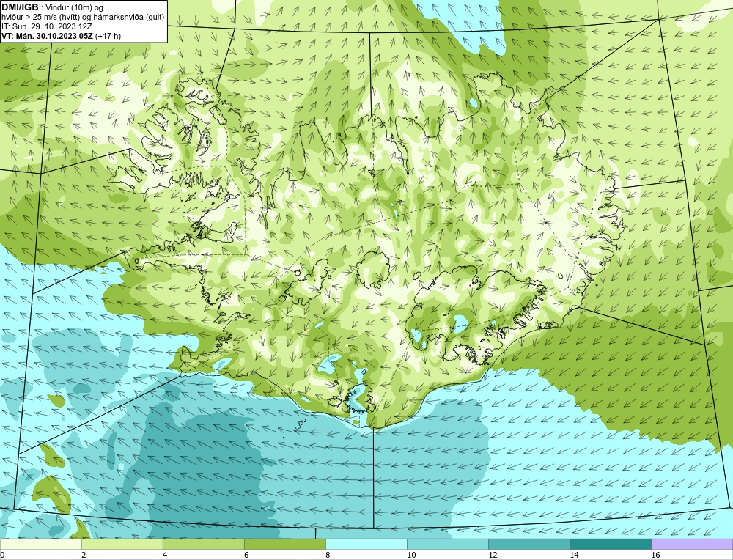Click the 10–12 turquoise legend swatch
Screen dimensions: 733x560
click(x=447, y=544)
